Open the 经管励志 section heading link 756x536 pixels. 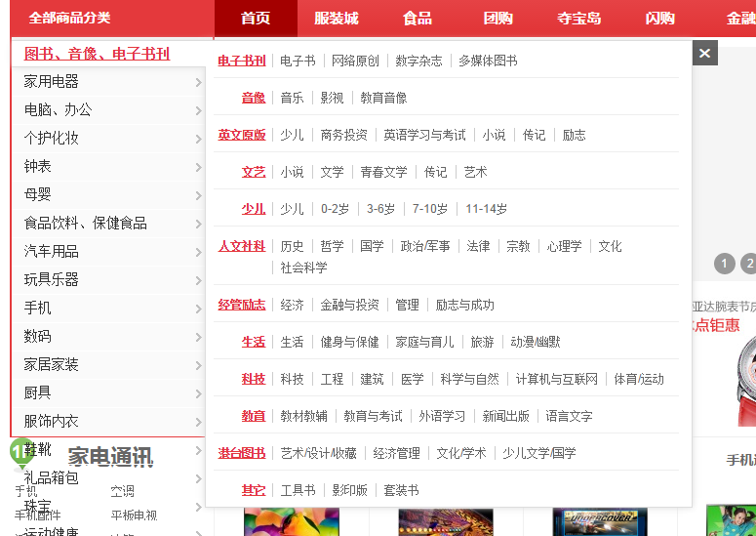242,305
